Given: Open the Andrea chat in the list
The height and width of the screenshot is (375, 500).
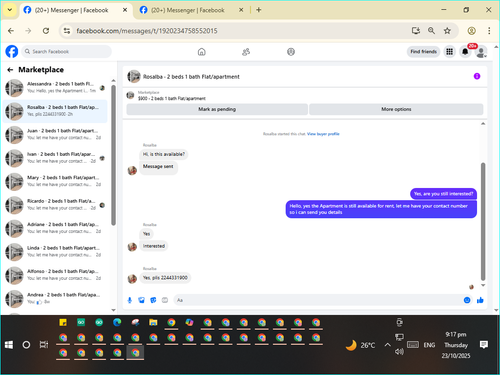Looking at the screenshot, I should (x=55, y=298).
